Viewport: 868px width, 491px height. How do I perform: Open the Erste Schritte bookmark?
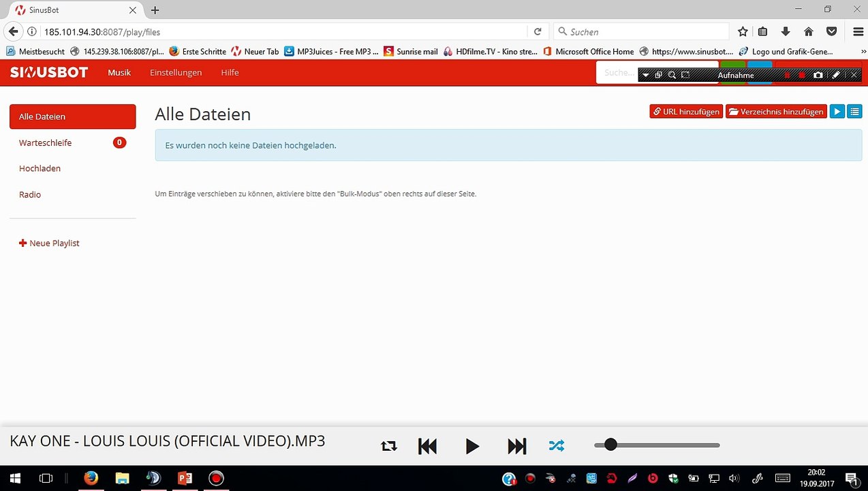point(197,51)
